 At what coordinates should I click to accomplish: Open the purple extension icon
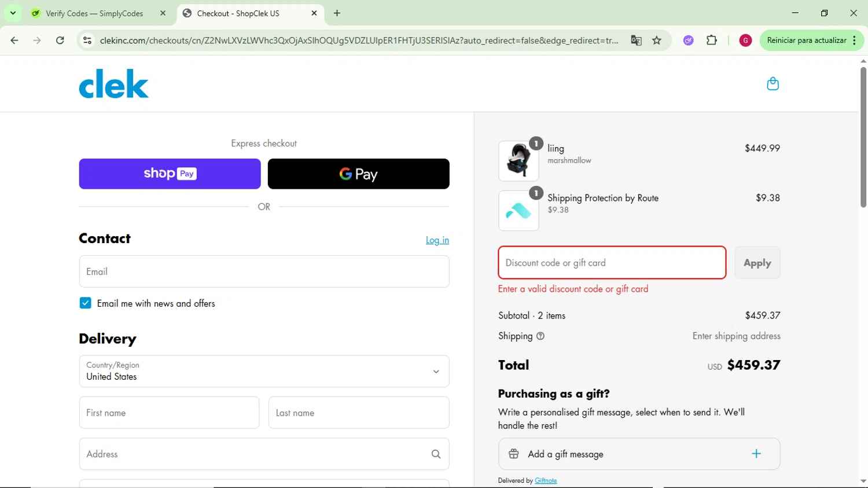(x=688, y=41)
